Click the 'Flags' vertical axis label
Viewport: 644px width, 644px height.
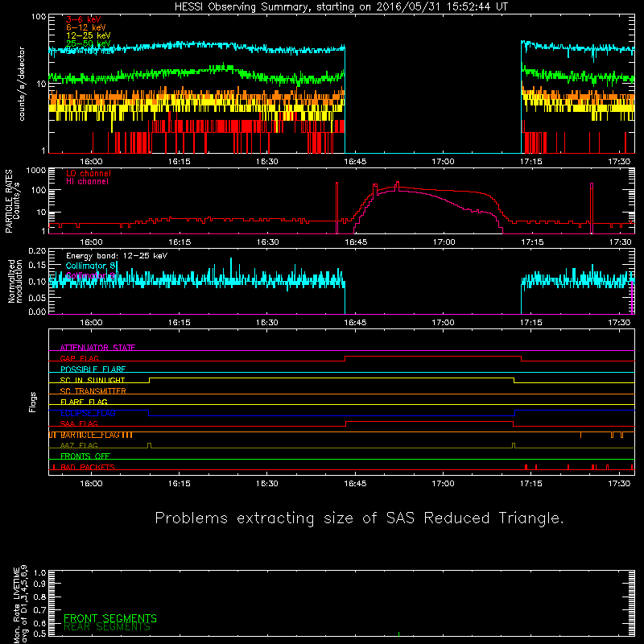[32, 402]
